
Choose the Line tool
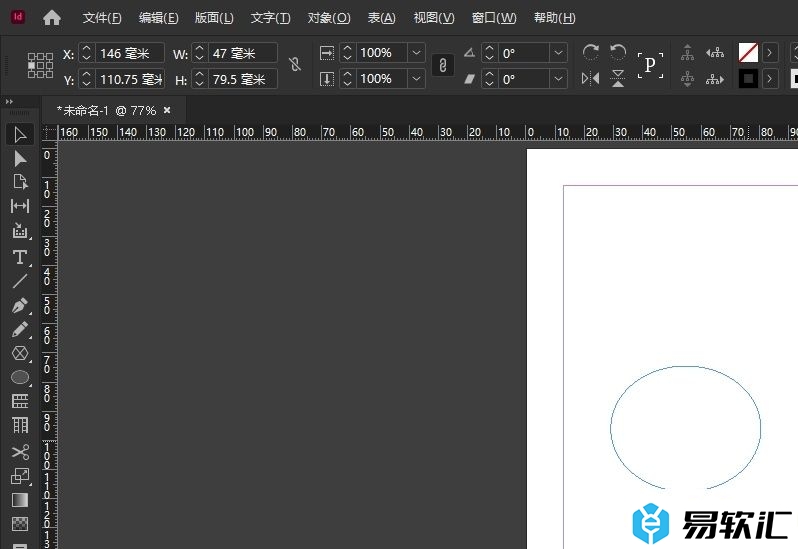[20, 281]
